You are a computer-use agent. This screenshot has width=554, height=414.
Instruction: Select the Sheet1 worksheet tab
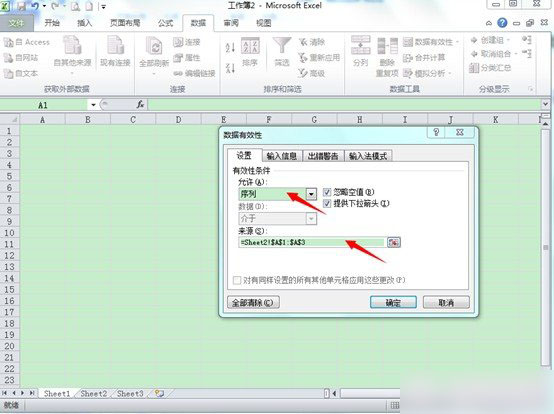pyautogui.click(x=57, y=394)
